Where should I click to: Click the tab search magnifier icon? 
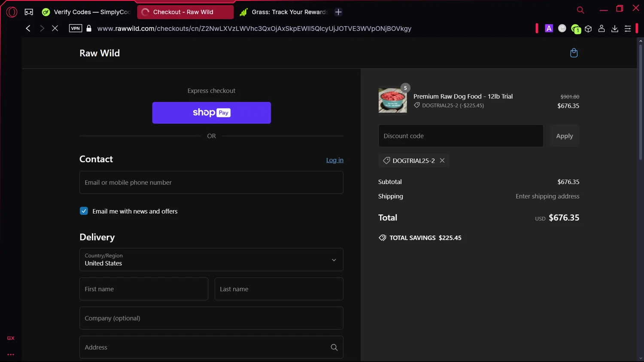coord(580,10)
